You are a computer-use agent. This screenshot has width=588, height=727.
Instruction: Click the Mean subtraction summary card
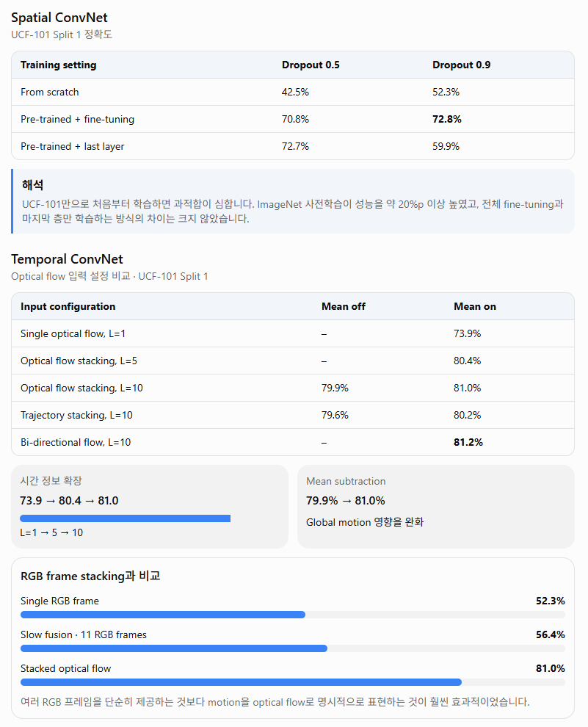coord(435,507)
